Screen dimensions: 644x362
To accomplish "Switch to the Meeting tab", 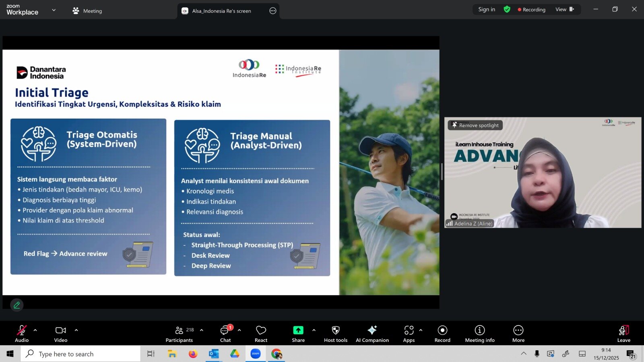I will coord(87,11).
